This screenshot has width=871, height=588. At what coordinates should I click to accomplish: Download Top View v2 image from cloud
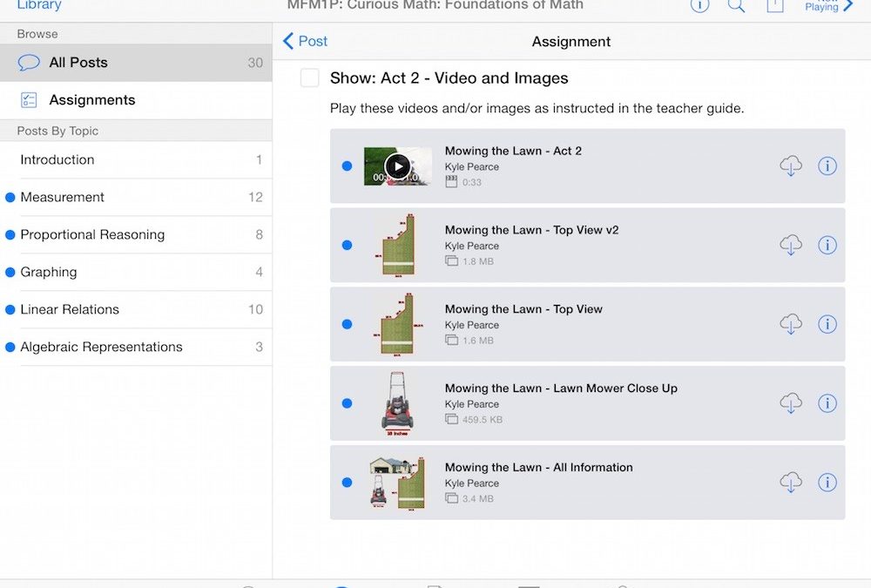click(x=790, y=245)
